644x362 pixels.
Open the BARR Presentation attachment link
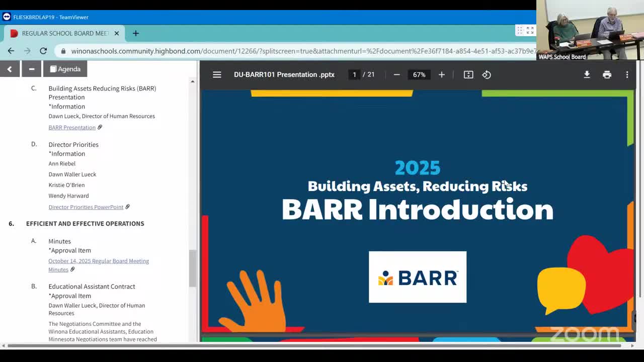[72, 127]
